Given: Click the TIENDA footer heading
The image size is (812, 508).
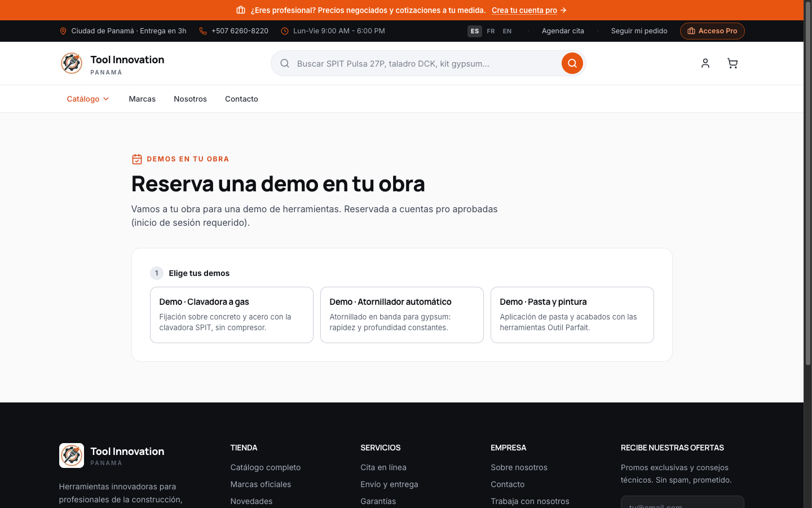Looking at the screenshot, I should coord(244,448).
